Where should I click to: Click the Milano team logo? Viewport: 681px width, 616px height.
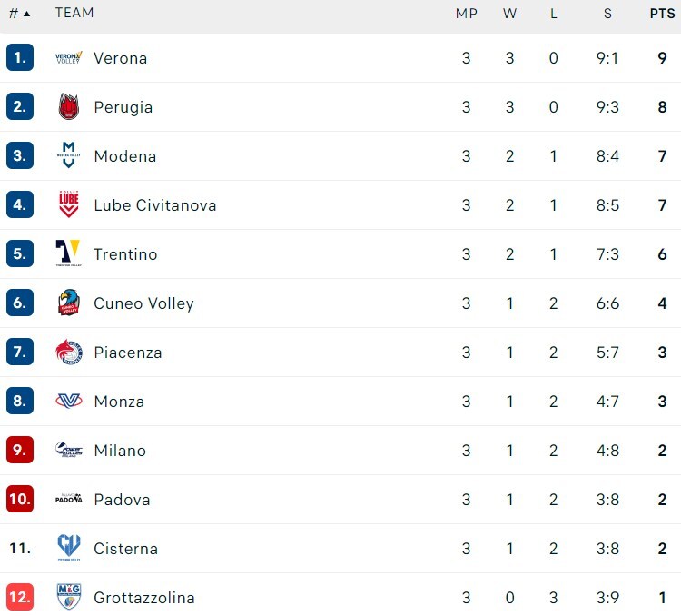tap(69, 451)
